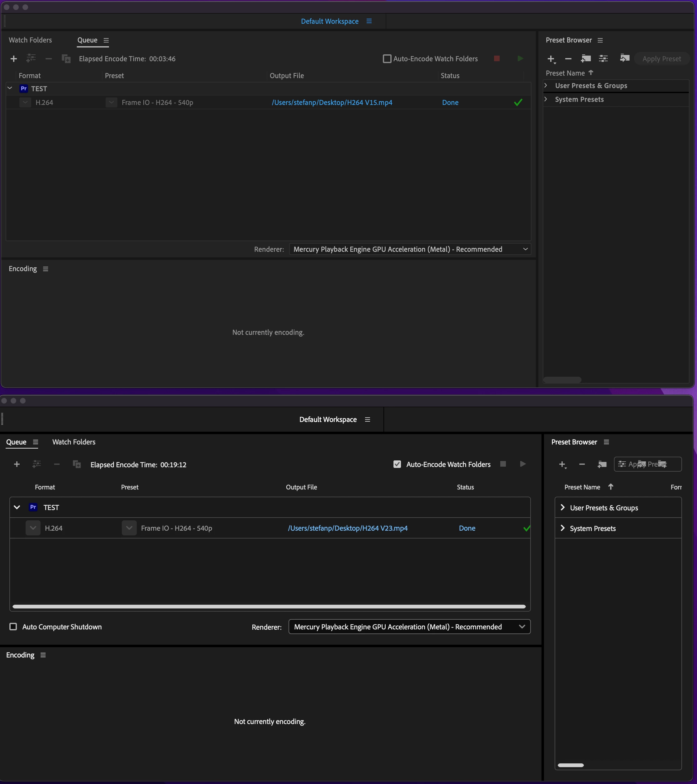Switch to Watch Folders tab in top window

(x=30, y=40)
